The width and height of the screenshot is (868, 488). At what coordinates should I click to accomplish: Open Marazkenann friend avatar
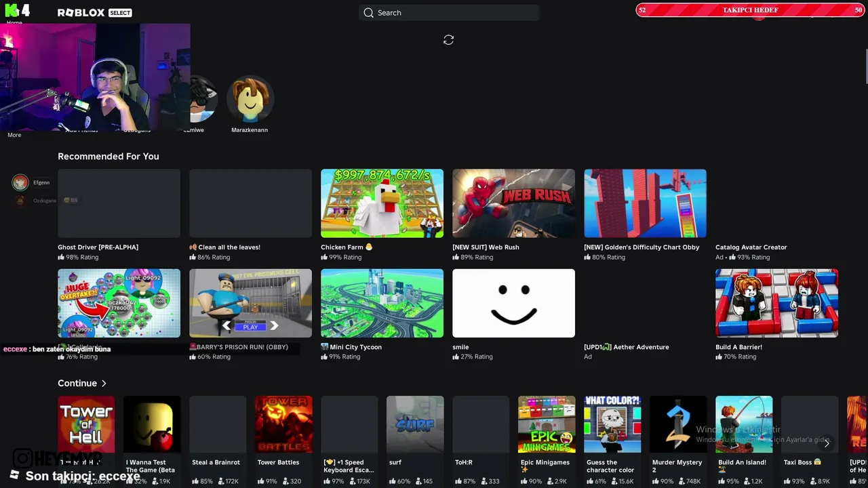pyautogui.click(x=250, y=99)
